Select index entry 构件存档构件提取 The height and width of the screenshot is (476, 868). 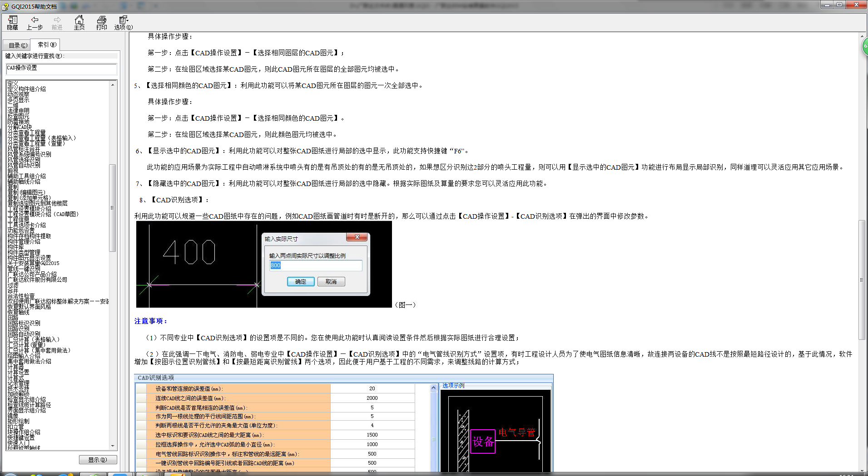[29, 236]
